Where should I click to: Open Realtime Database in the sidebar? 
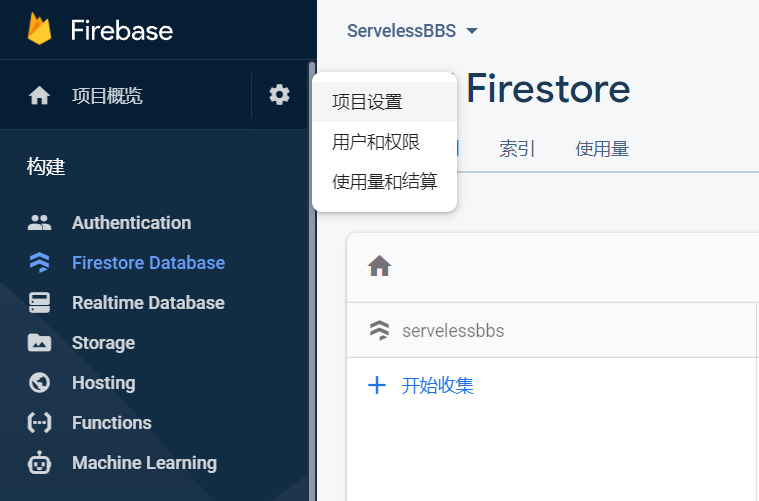point(148,303)
